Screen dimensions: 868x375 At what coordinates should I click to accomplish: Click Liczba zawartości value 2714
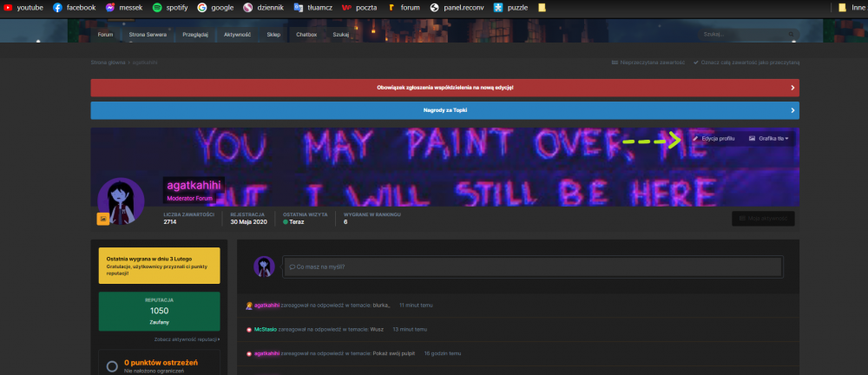[x=170, y=221]
